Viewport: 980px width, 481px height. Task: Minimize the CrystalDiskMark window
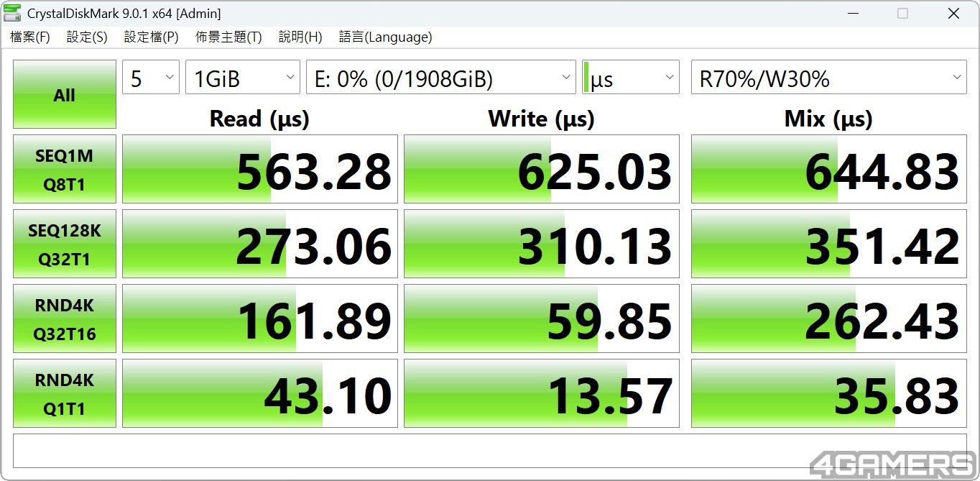point(854,13)
